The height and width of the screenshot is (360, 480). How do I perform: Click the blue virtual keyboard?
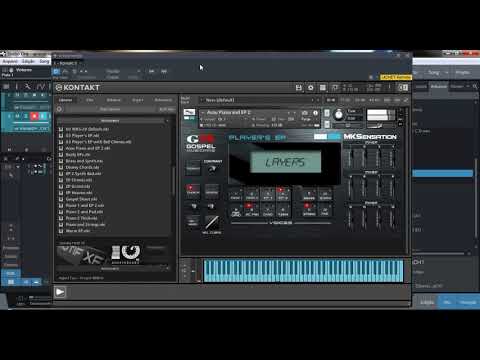point(303,271)
